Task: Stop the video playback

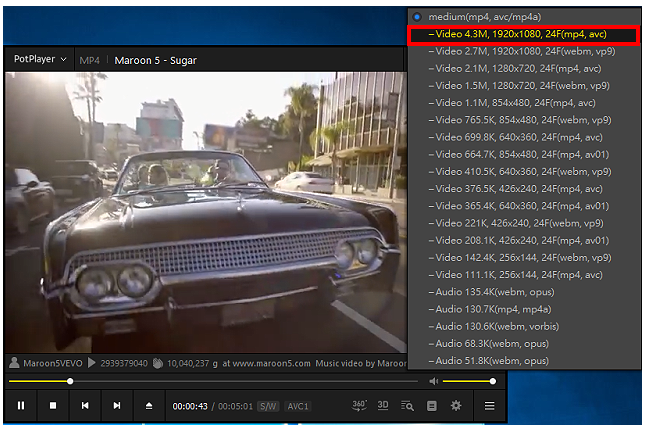Action: tap(53, 405)
